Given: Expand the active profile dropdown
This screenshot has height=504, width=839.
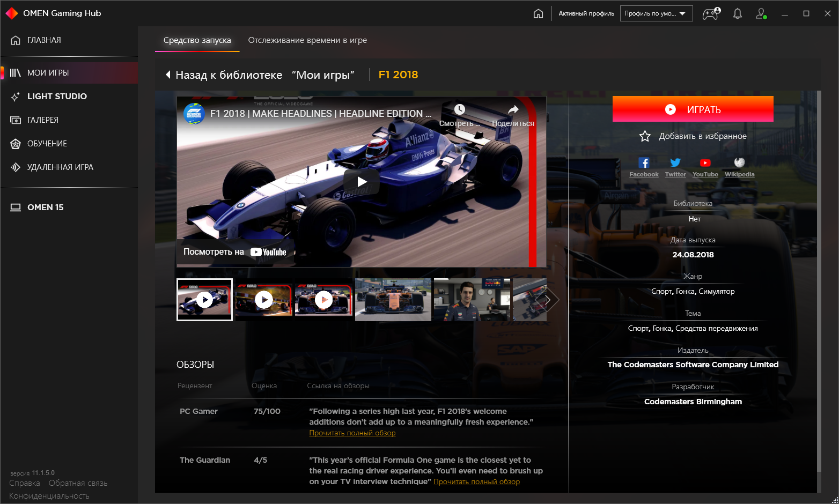Looking at the screenshot, I should coord(656,13).
